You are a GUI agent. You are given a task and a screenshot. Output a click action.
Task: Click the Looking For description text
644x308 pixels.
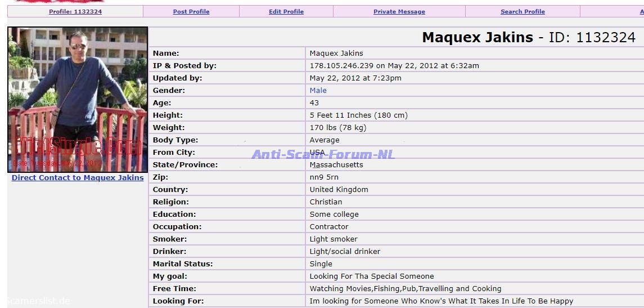tap(441, 301)
